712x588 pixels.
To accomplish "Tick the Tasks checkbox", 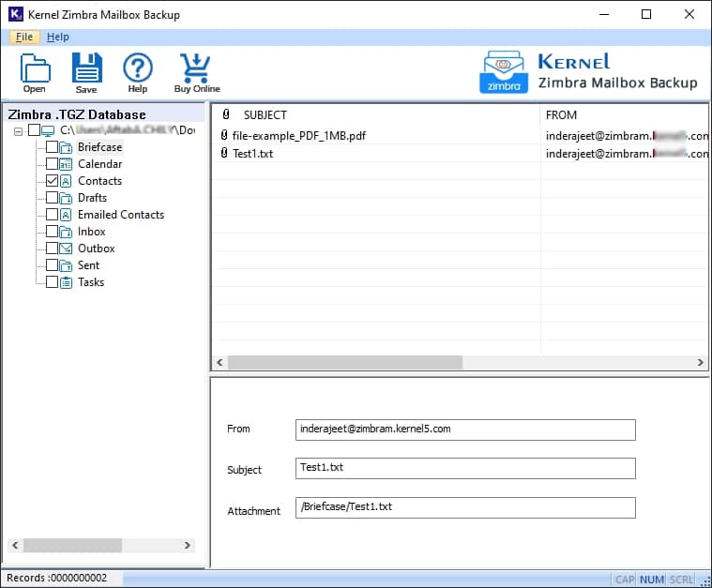I will pyautogui.click(x=52, y=281).
